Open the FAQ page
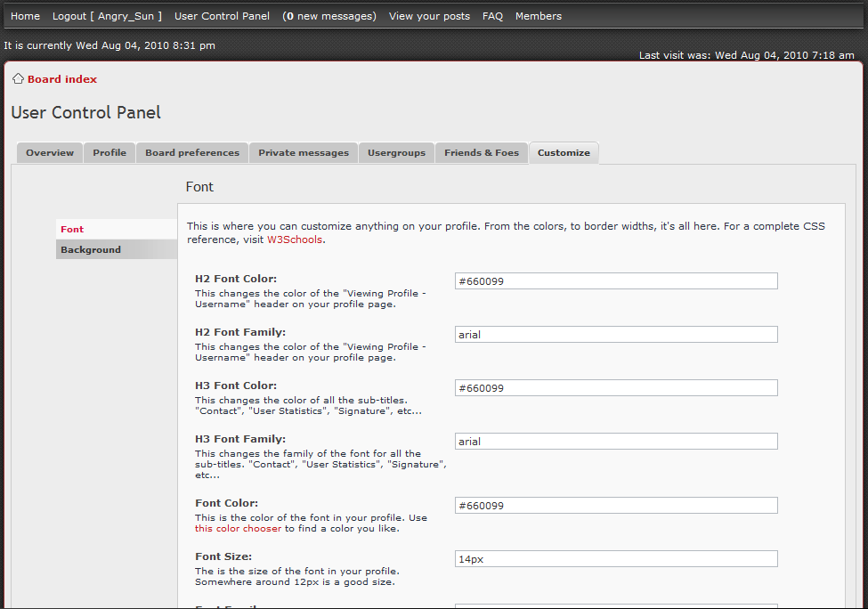Screen dimensions: 868x609 pyautogui.click(x=492, y=16)
